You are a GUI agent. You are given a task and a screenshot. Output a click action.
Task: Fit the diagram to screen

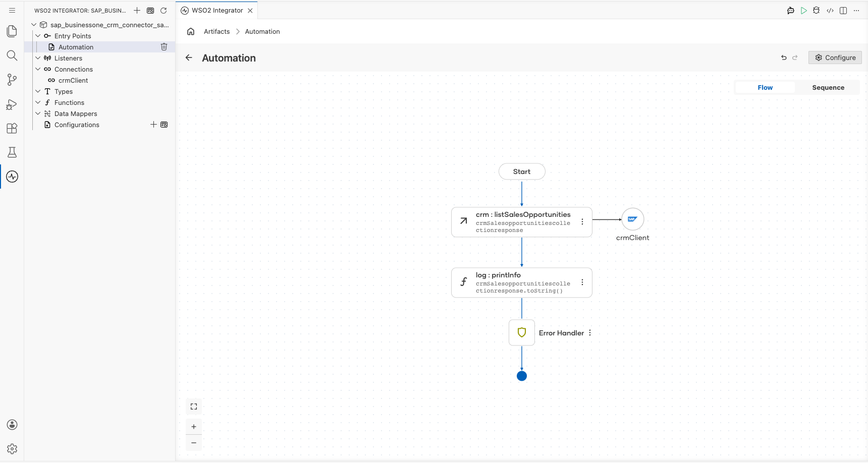pos(194,407)
